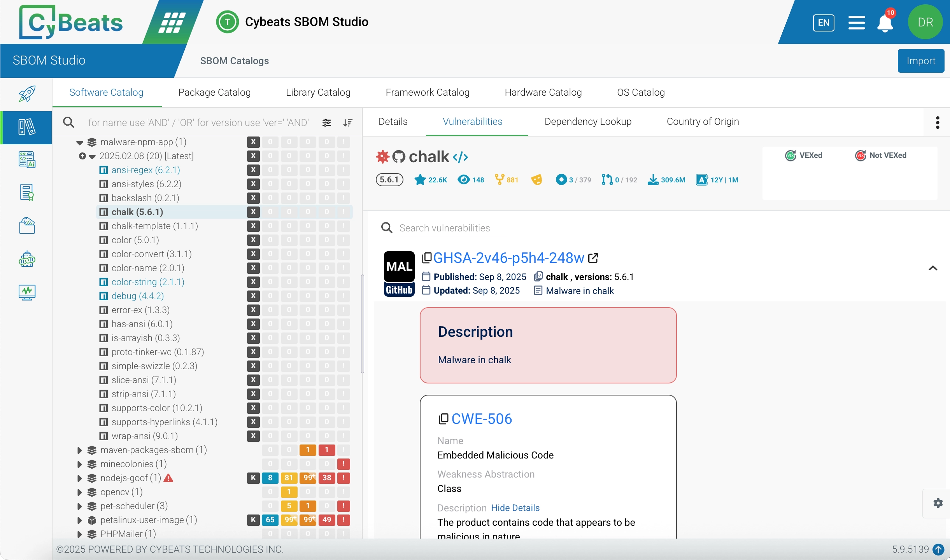
Task: Copy the GHSA-2v46-p5h4-248w identifier
Action: tap(427, 258)
